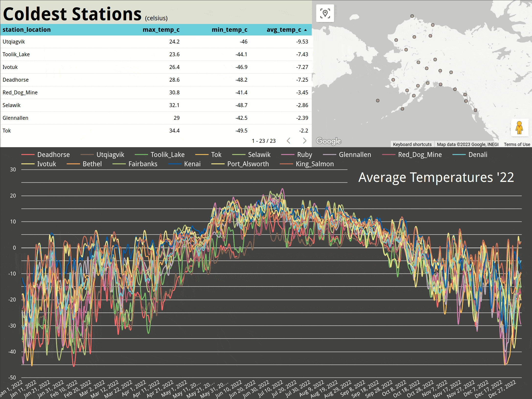Click the Street View pegman icon
The image size is (532, 399).
point(519,127)
